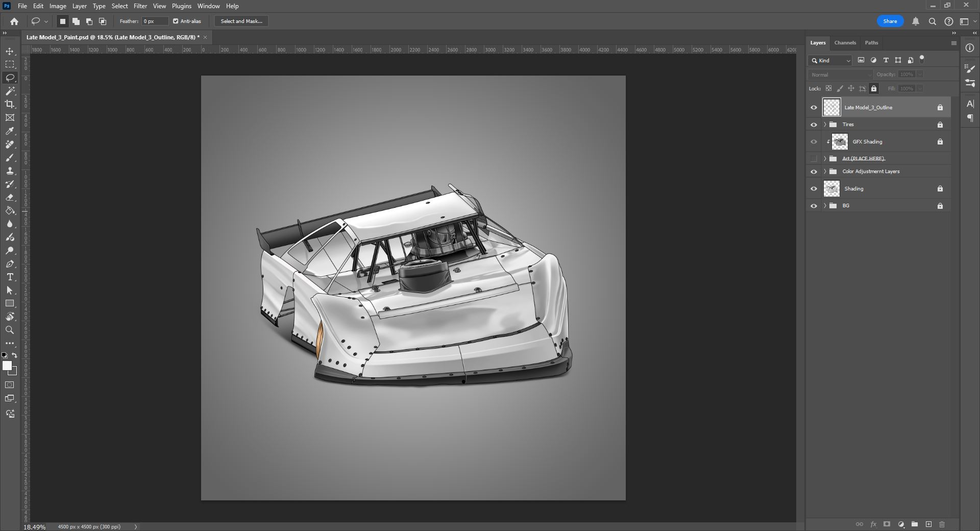Expand the Color Adjustmernt Layers group
Viewport: 980px width, 531px height.
[x=824, y=172]
